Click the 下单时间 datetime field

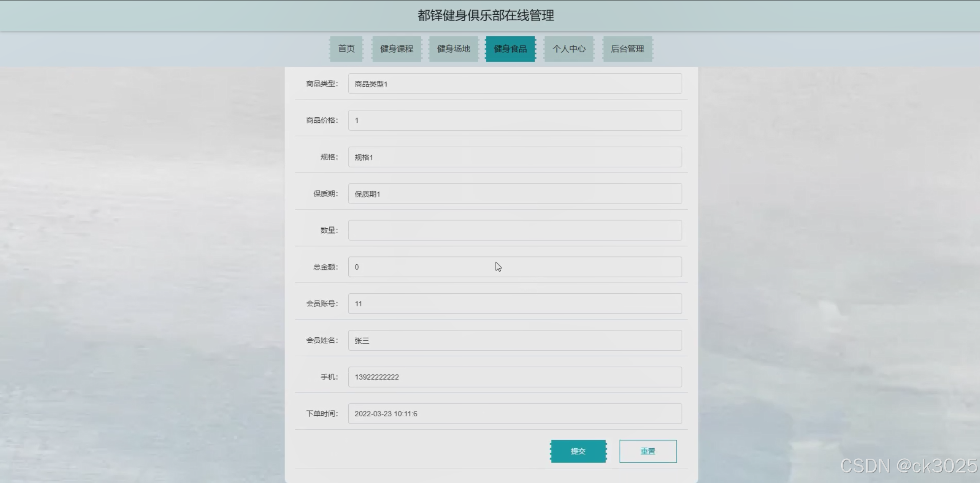(515, 414)
